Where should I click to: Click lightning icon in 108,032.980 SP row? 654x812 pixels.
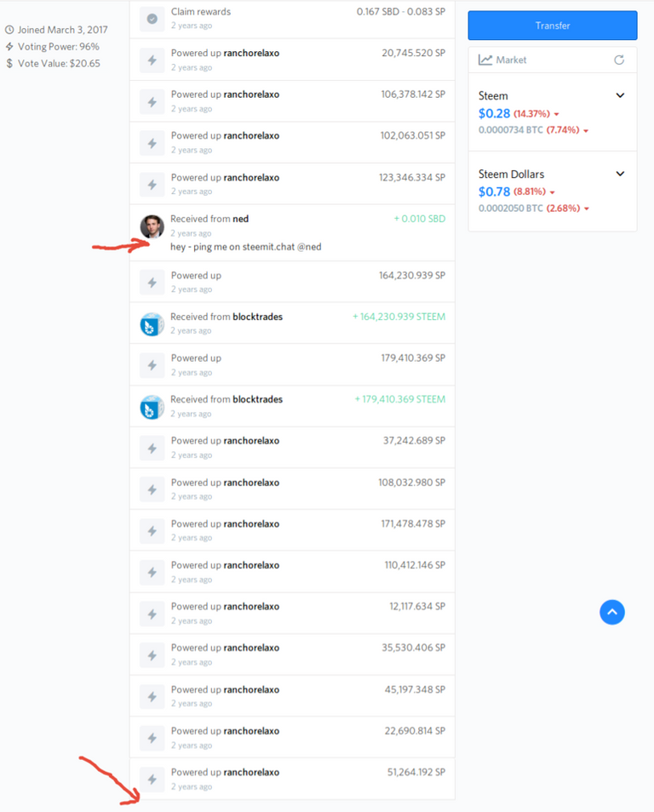[x=152, y=490]
